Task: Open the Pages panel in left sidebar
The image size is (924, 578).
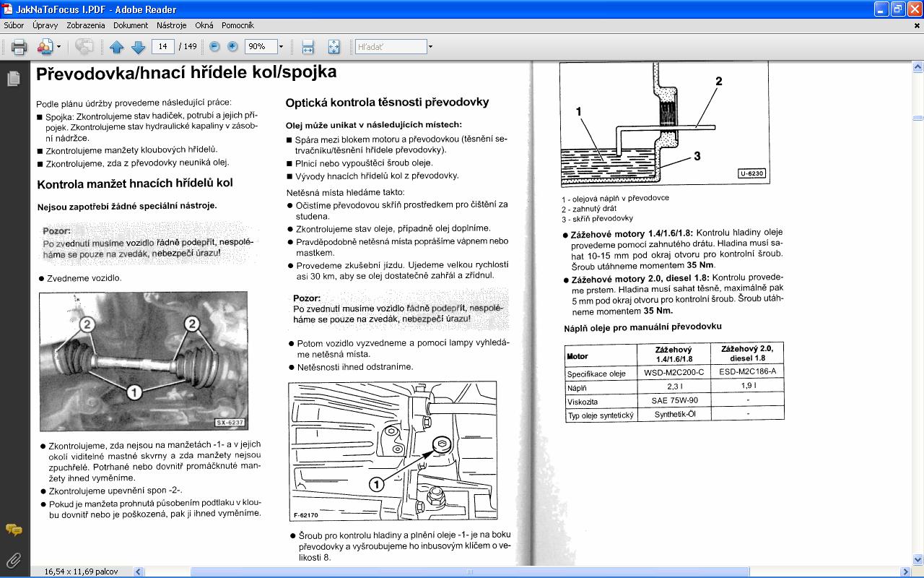Action: (x=13, y=79)
